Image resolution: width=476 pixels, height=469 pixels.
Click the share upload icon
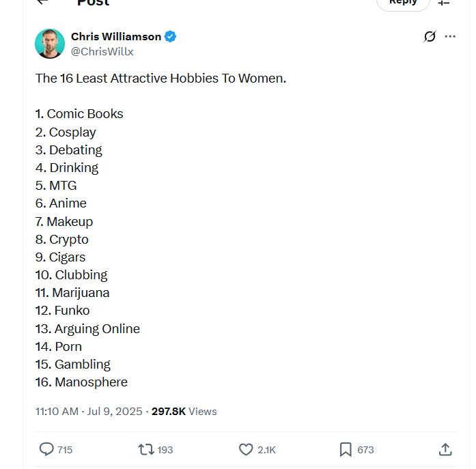coord(445,450)
